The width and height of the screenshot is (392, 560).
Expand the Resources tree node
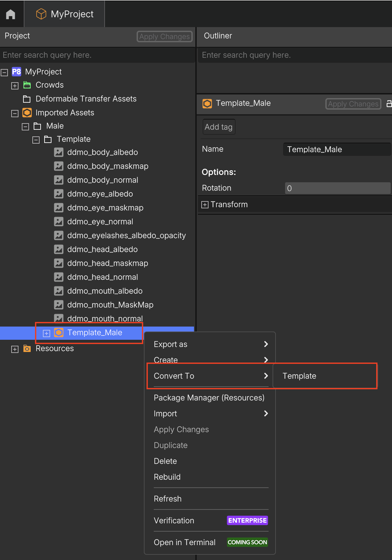[15, 349]
